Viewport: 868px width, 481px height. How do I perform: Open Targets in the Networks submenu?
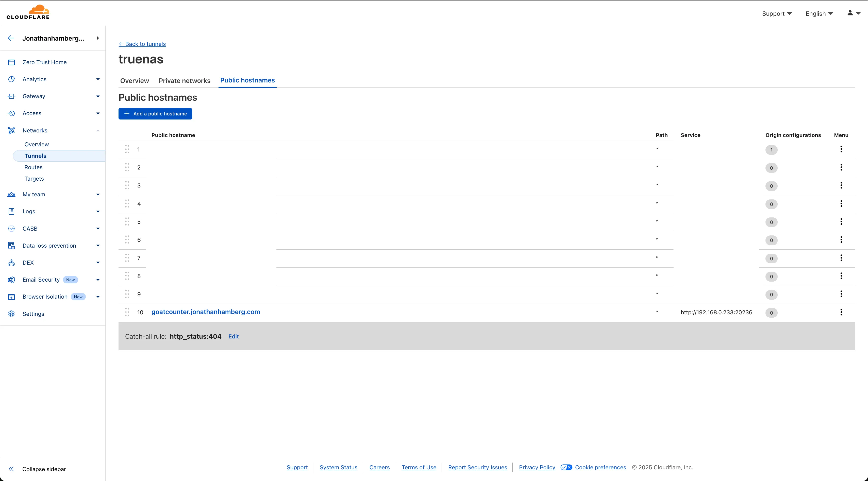tap(34, 179)
